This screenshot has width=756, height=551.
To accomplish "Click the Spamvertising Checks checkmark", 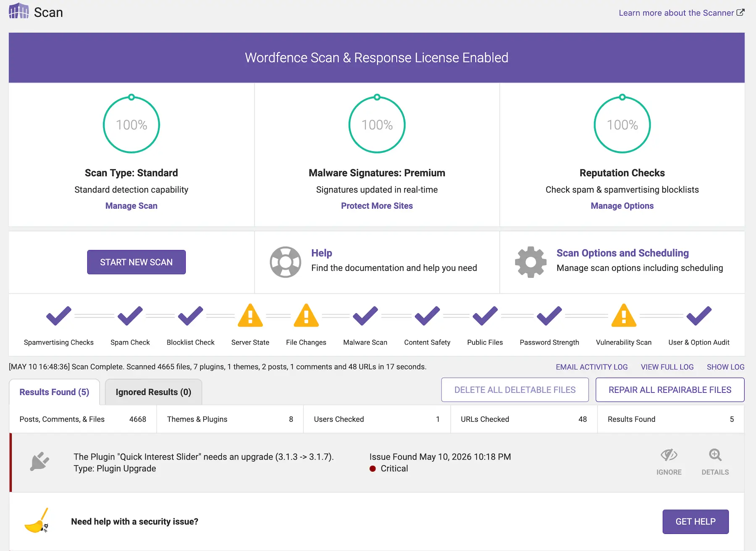I will 59,316.
